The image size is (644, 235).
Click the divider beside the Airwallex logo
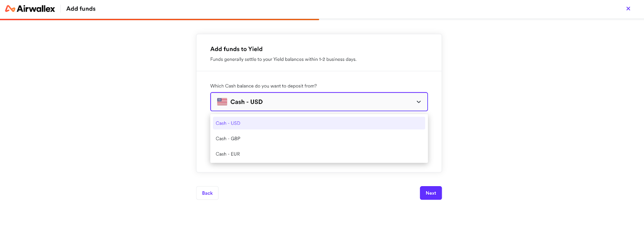pyautogui.click(x=60, y=8)
